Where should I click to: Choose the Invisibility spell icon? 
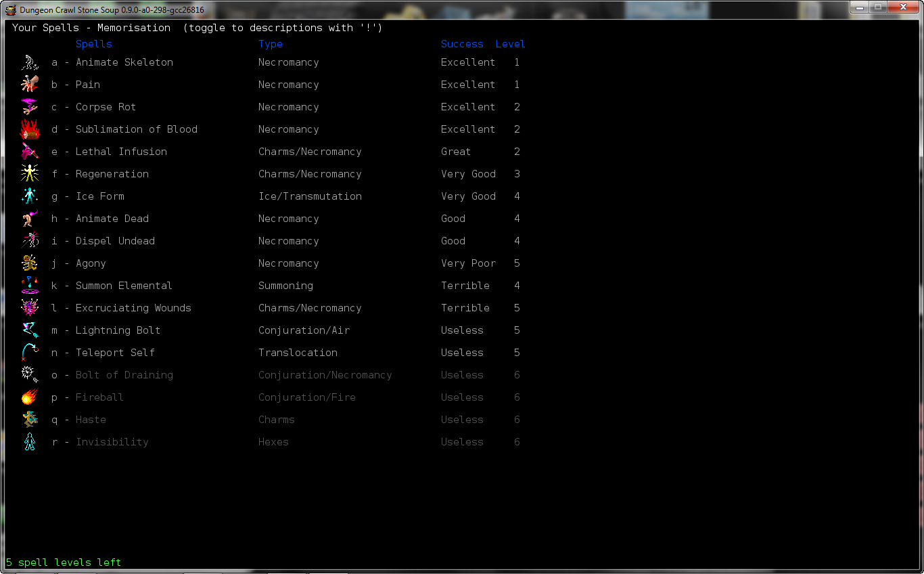click(30, 442)
